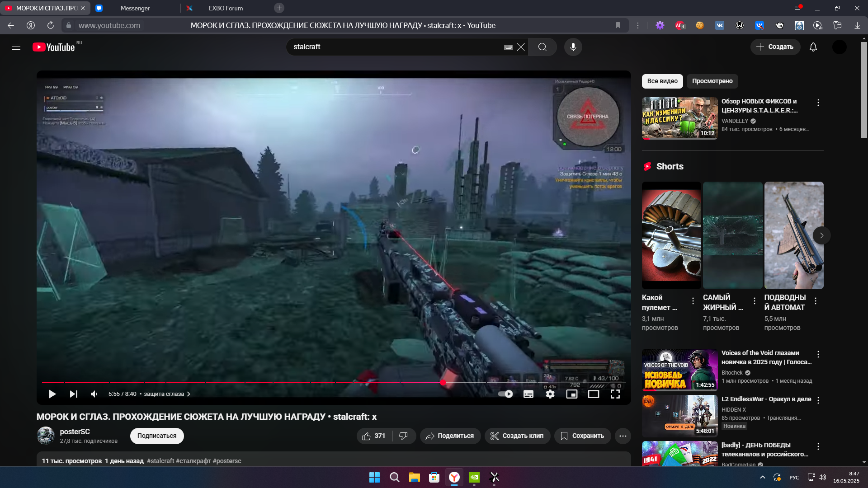Reload the page

point(51,25)
